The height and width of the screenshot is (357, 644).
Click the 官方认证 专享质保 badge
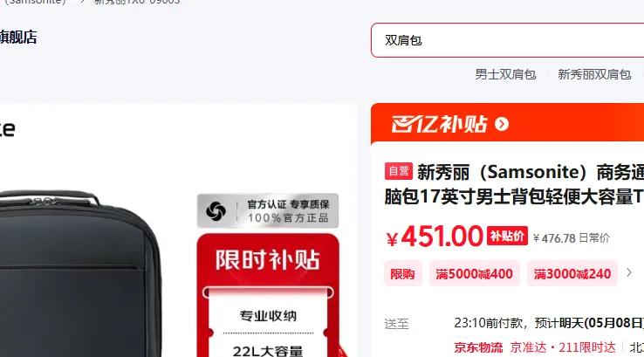pos(268,210)
